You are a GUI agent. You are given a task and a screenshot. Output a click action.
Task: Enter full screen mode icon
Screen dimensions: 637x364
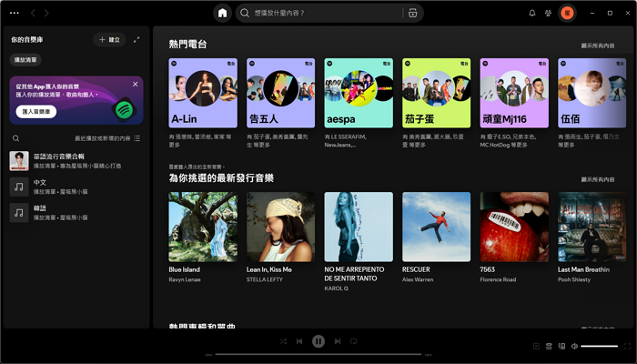(x=627, y=346)
